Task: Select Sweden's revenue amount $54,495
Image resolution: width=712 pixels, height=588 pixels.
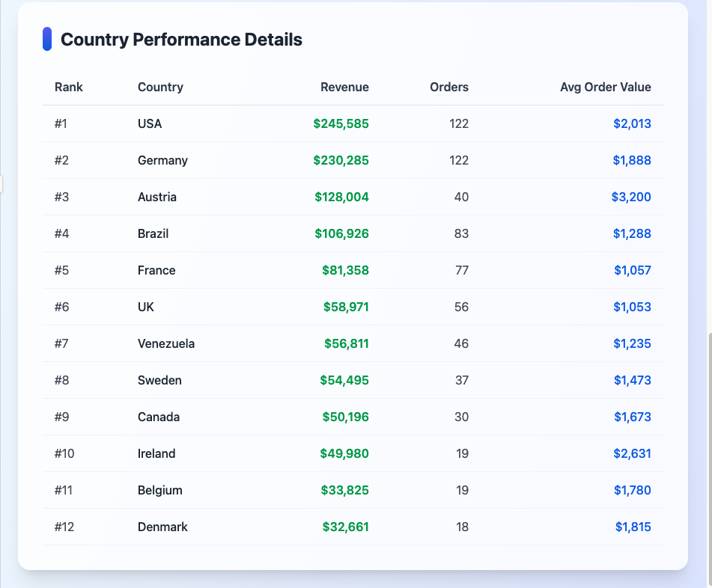Action: (345, 380)
